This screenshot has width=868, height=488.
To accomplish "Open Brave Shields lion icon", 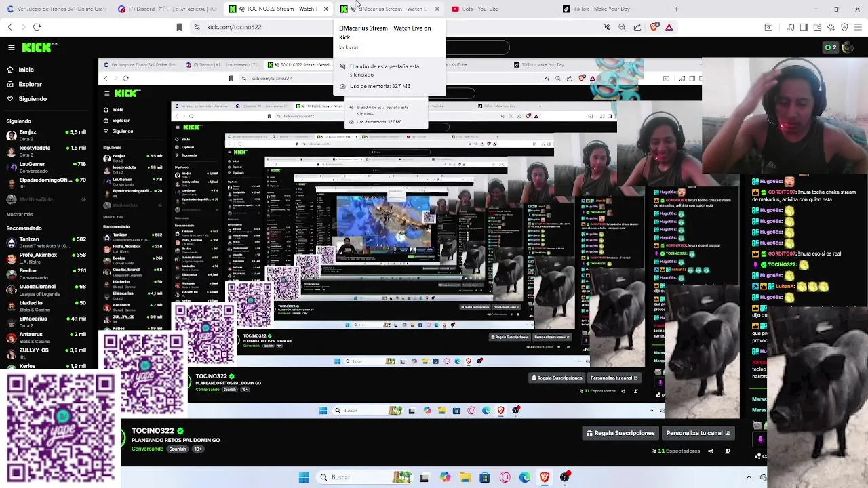I will click(654, 27).
